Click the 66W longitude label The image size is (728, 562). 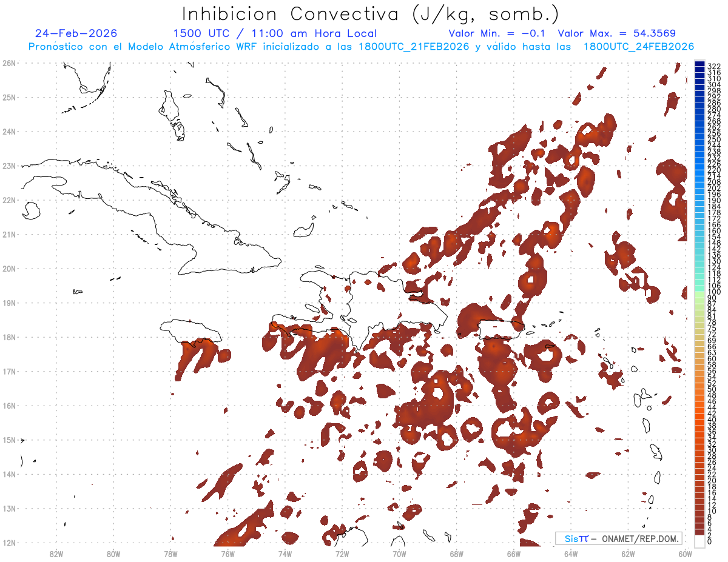(x=514, y=554)
